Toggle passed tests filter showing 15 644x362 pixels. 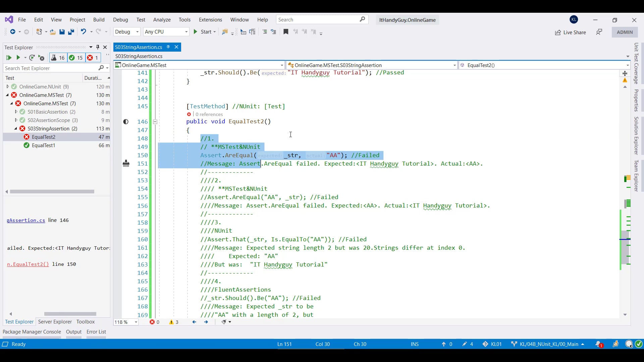tap(76, 58)
